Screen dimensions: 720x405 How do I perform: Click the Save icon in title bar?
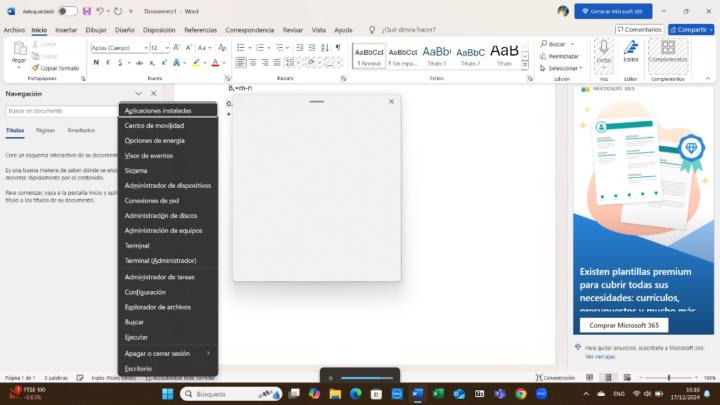point(87,11)
